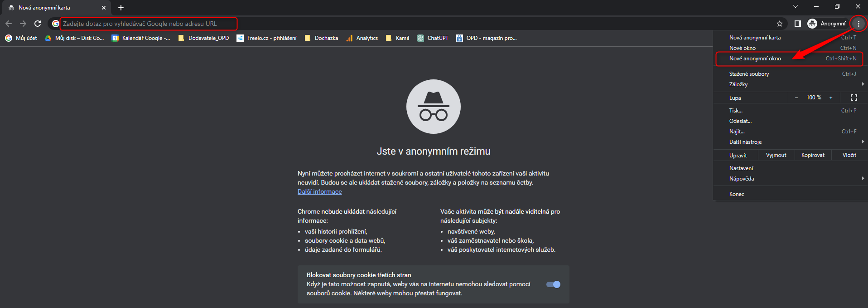The width and height of the screenshot is (868, 308).
Task: Open the side panel icon
Action: pyautogui.click(x=798, y=24)
